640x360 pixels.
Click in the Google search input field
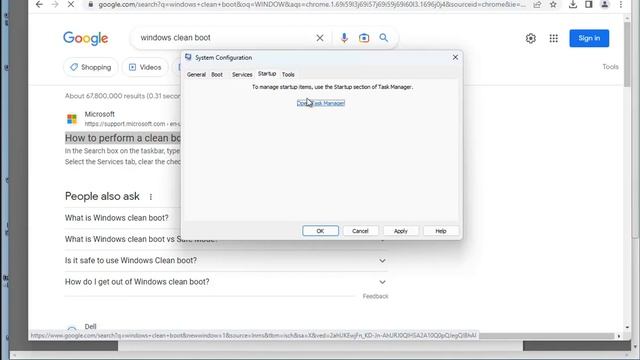coord(224,38)
